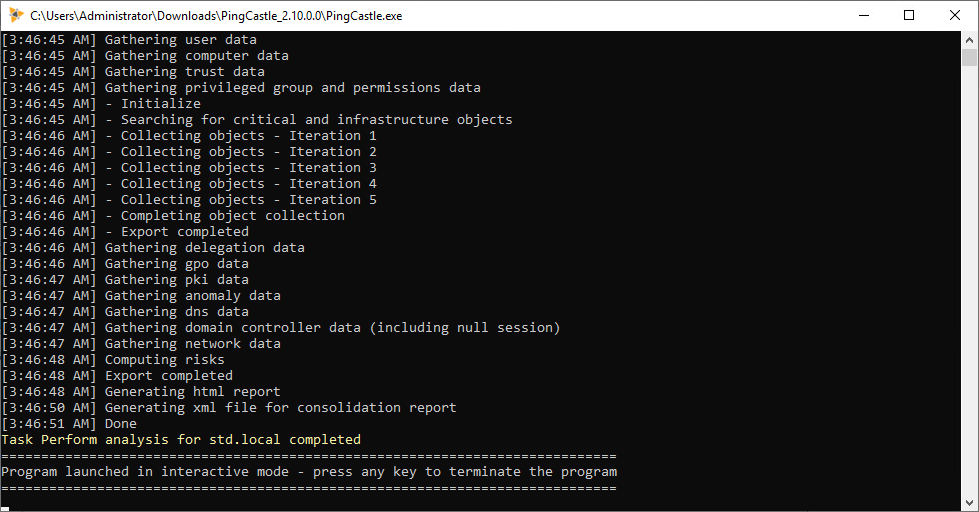Click the "Computing risks" log line
Viewport: 979px width, 512px height.
point(164,360)
